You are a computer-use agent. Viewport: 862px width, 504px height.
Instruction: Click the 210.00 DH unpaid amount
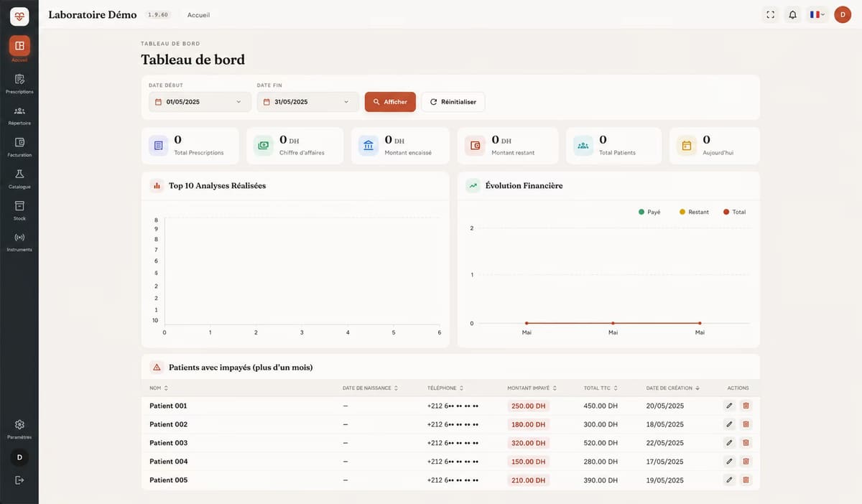[x=529, y=480]
